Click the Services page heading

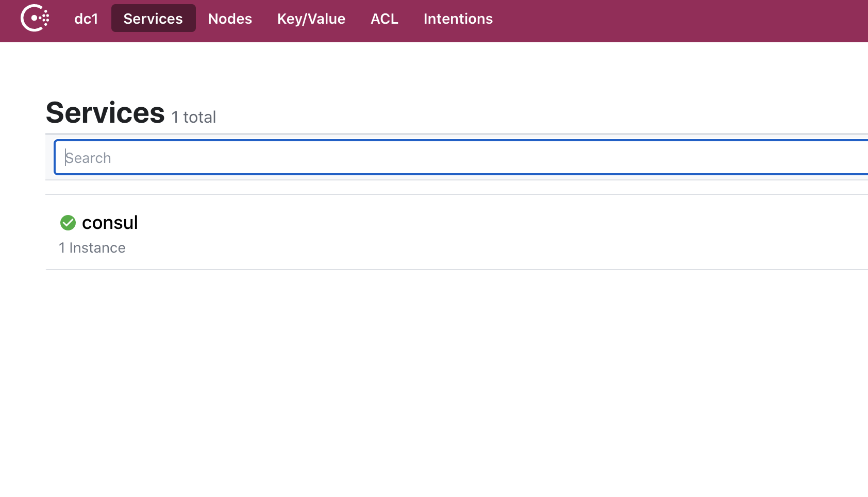[105, 113]
